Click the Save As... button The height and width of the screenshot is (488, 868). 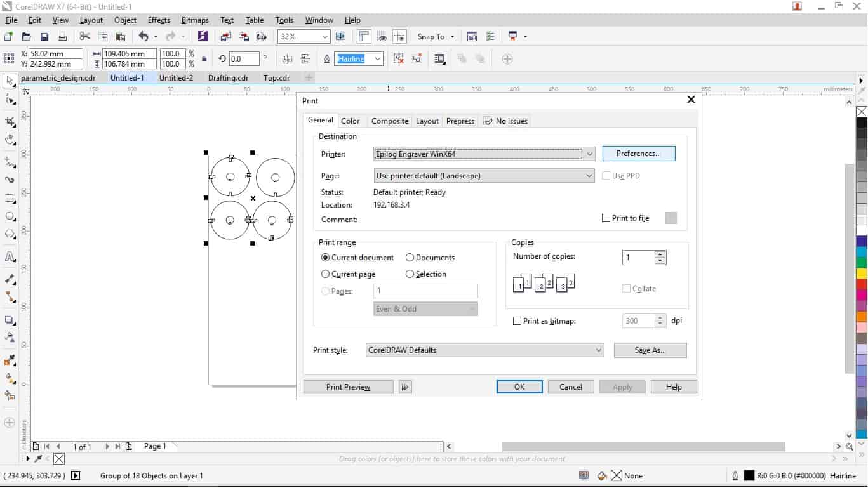650,350
